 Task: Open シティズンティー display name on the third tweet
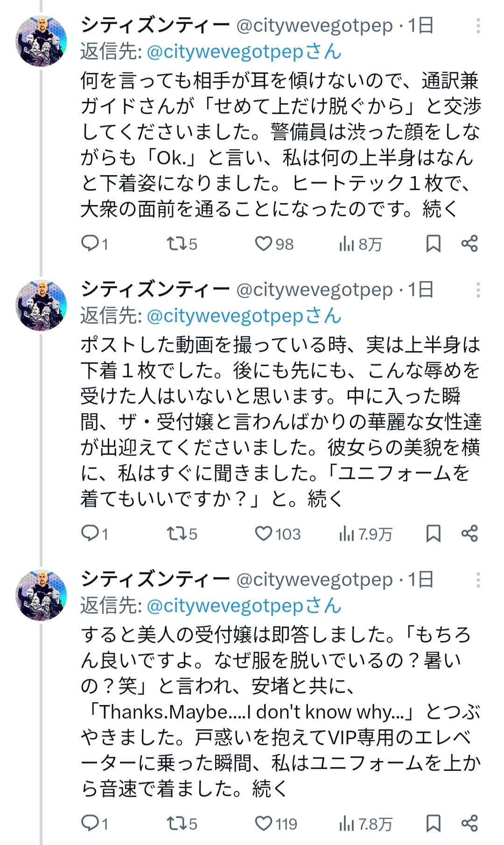(155, 580)
